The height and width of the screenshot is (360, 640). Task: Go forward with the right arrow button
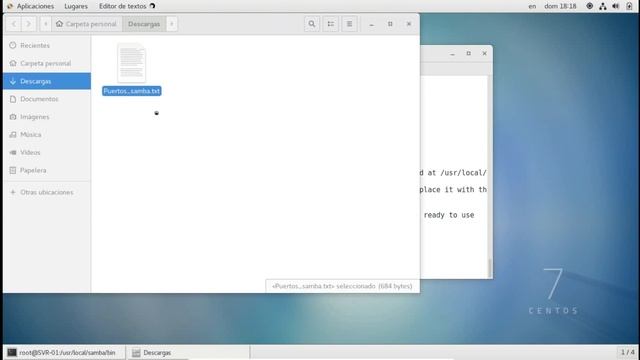[x=28, y=24]
